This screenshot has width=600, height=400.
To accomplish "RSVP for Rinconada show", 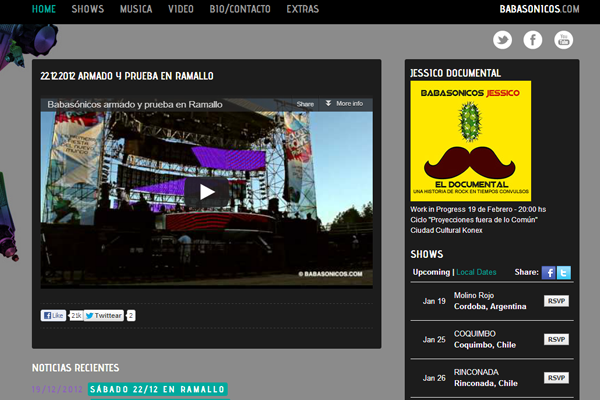I will click(x=556, y=378).
